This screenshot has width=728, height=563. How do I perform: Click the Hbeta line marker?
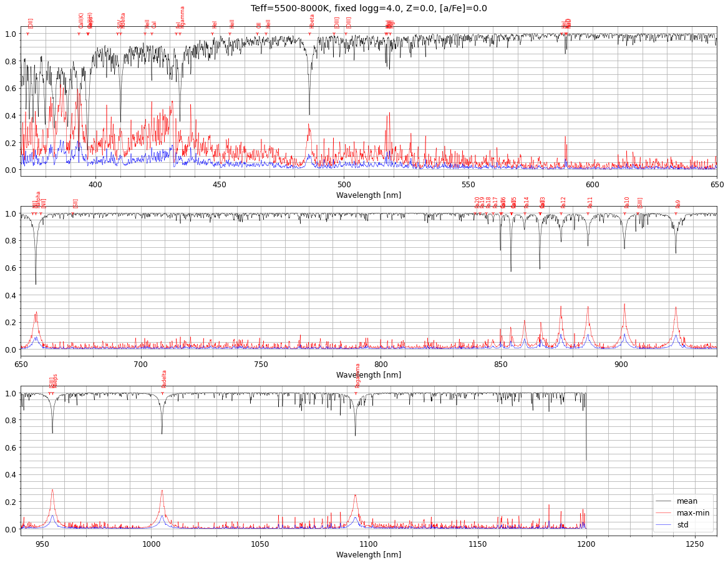click(310, 34)
